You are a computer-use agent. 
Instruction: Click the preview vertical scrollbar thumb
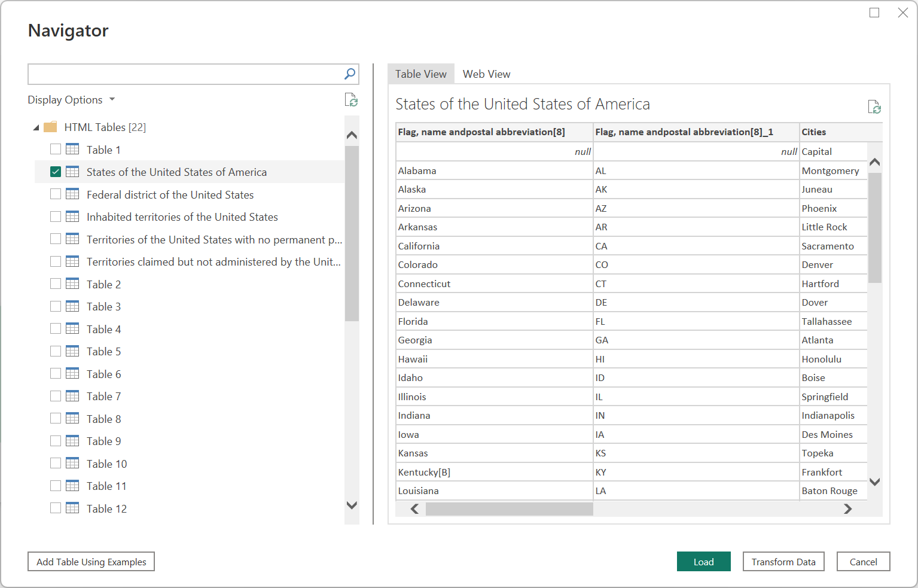point(874,228)
